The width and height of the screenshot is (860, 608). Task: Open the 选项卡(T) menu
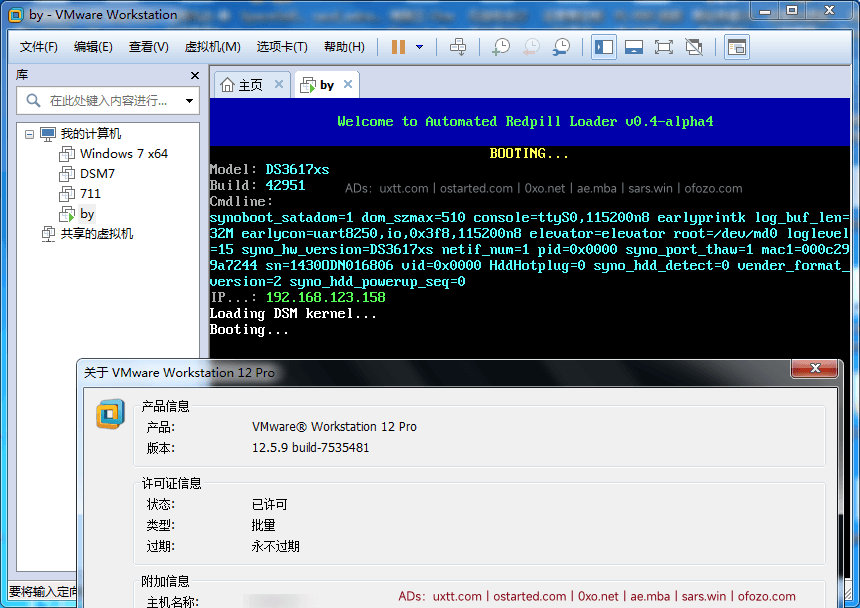pyautogui.click(x=282, y=47)
